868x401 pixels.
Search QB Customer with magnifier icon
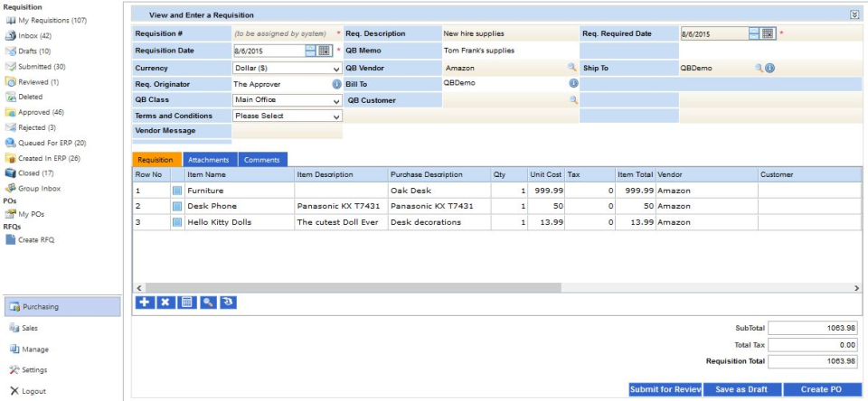pyautogui.click(x=573, y=100)
